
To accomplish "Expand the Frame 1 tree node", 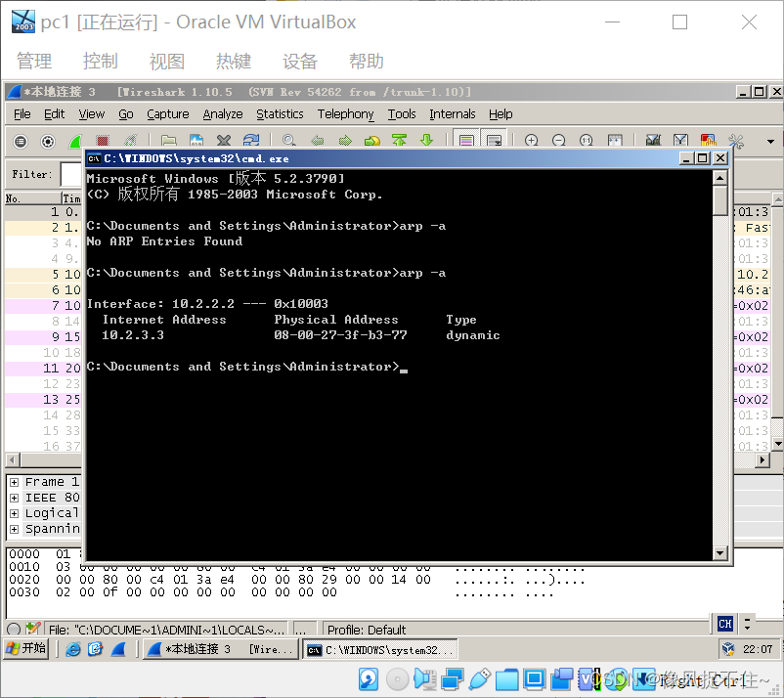I will [15, 483].
